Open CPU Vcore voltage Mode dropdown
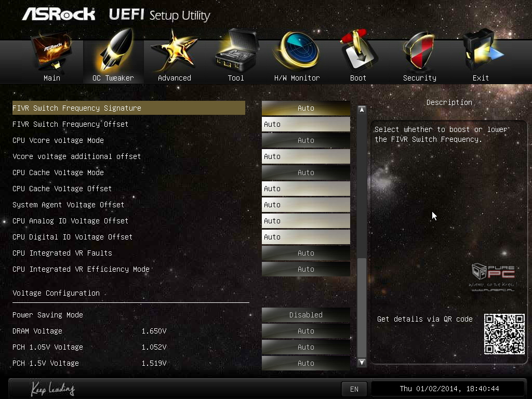 pyautogui.click(x=305, y=140)
